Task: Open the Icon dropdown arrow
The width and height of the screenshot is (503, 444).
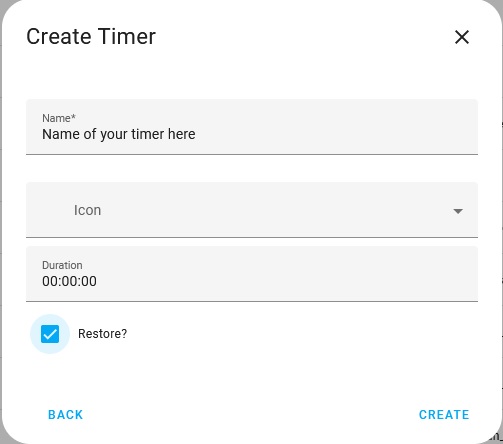Action: tap(458, 211)
